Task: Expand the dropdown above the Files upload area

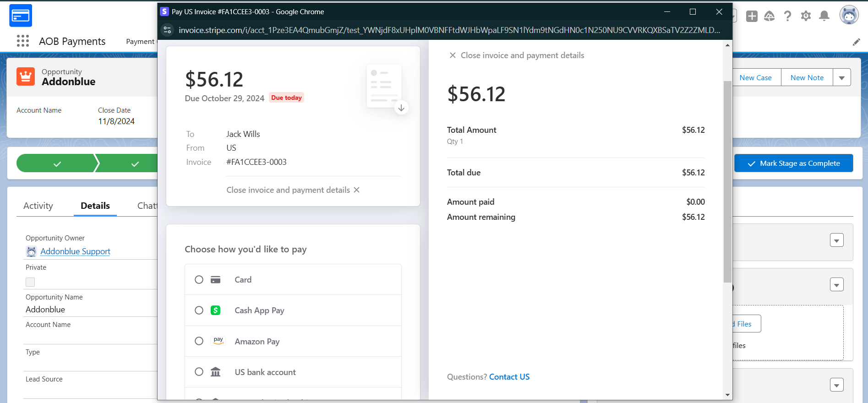Action: pyautogui.click(x=837, y=285)
